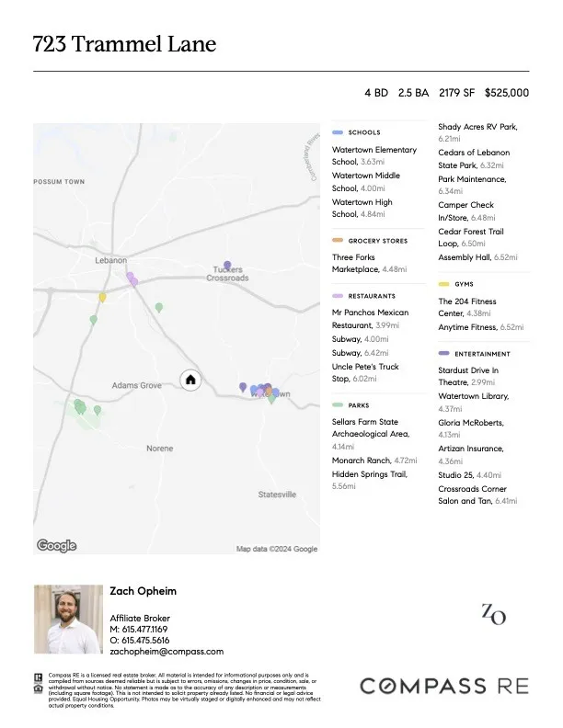Viewport: 563px width, 728px height.
Task: Click the blue Schools legend swatch
Action: pos(338,132)
